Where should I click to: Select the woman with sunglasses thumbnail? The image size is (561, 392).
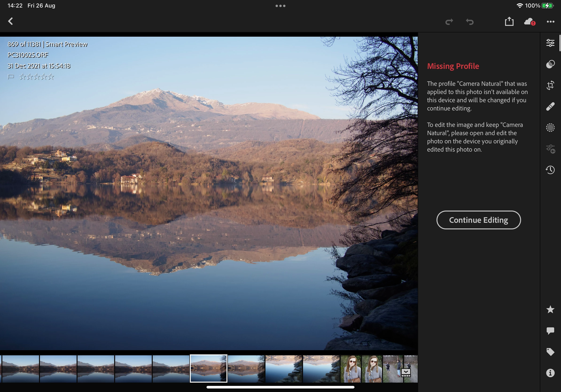(351, 368)
